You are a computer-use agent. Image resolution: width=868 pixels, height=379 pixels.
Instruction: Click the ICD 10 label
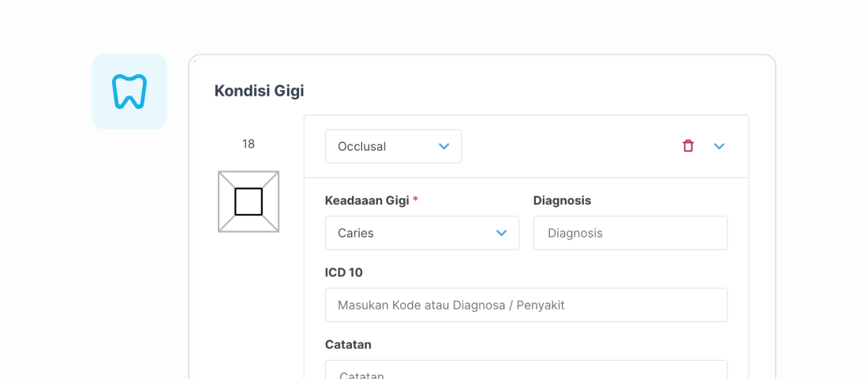pyautogui.click(x=344, y=272)
